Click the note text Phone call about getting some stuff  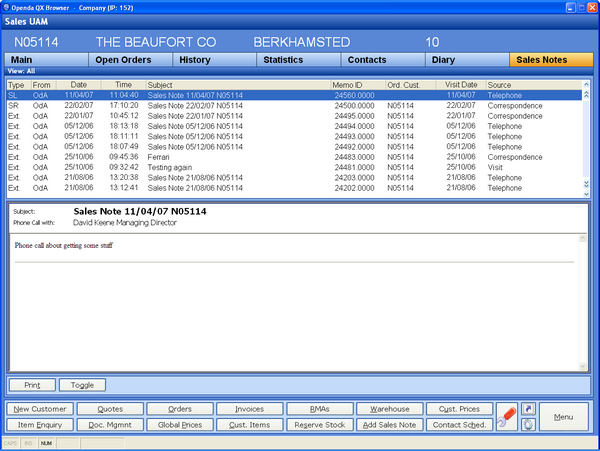click(x=64, y=246)
